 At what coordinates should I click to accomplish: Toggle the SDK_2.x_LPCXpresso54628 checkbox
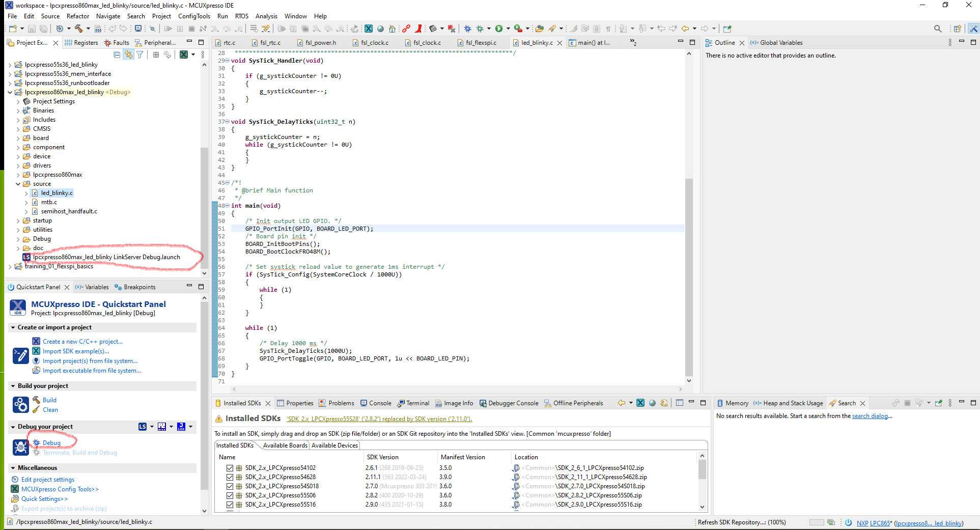pyautogui.click(x=230, y=477)
